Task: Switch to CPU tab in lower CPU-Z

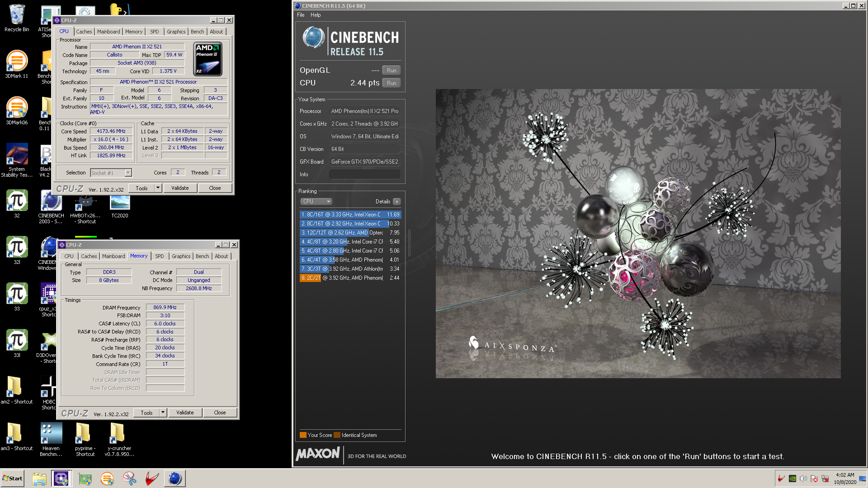Action: pyautogui.click(x=69, y=256)
